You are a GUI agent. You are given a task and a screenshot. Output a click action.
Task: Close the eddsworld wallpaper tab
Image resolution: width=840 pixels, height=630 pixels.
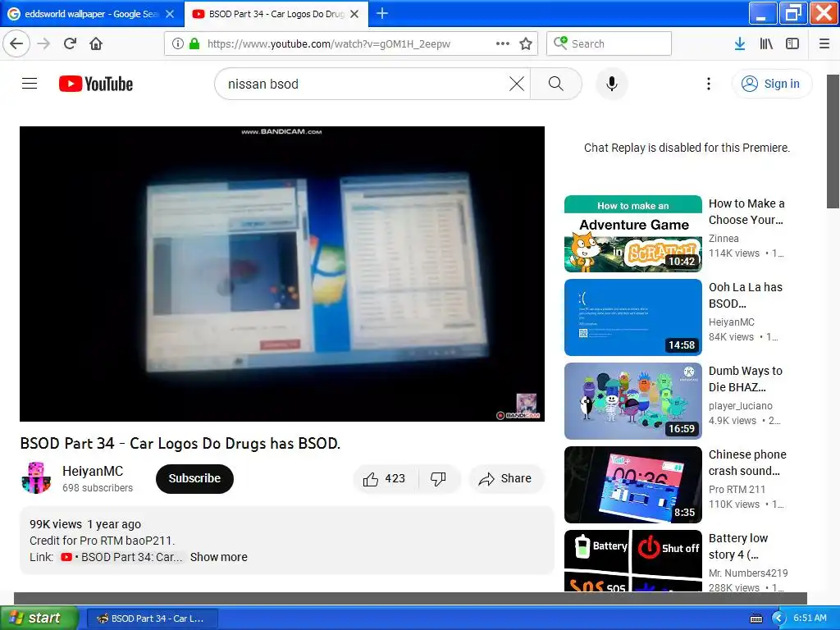pos(170,14)
